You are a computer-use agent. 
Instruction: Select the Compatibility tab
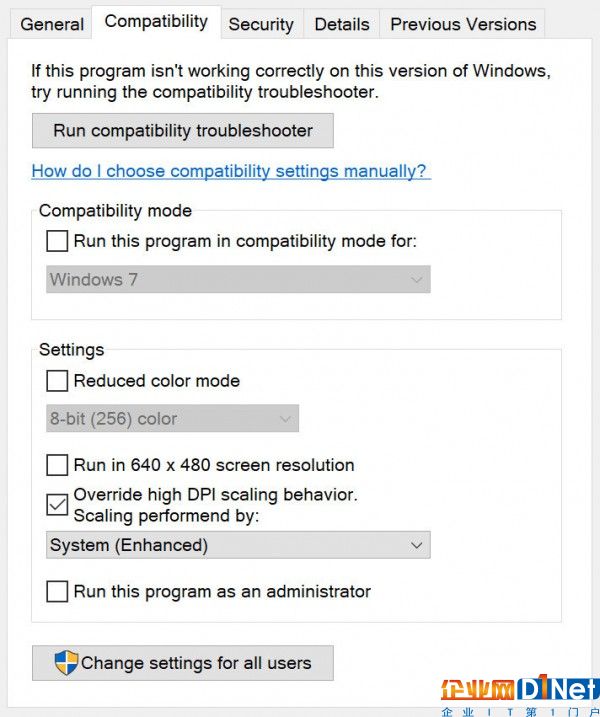pos(156,21)
